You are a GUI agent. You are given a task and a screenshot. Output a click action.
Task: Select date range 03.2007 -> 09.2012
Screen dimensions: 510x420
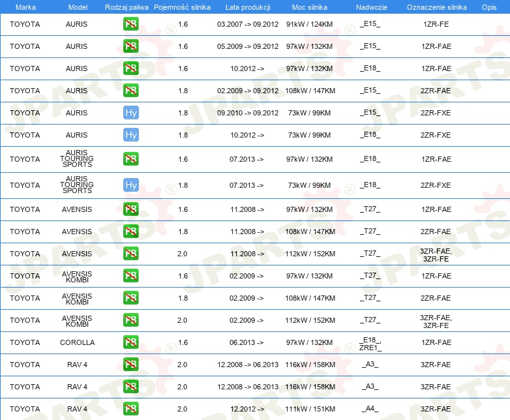coord(248,24)
